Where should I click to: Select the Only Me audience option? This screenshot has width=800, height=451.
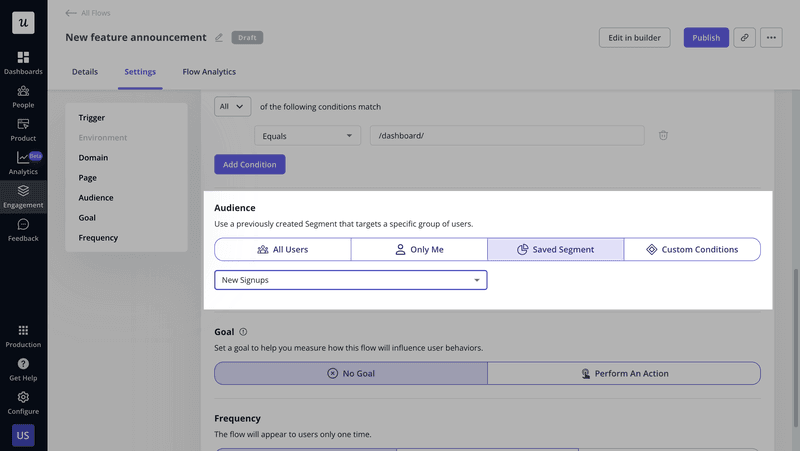point(419,249)
